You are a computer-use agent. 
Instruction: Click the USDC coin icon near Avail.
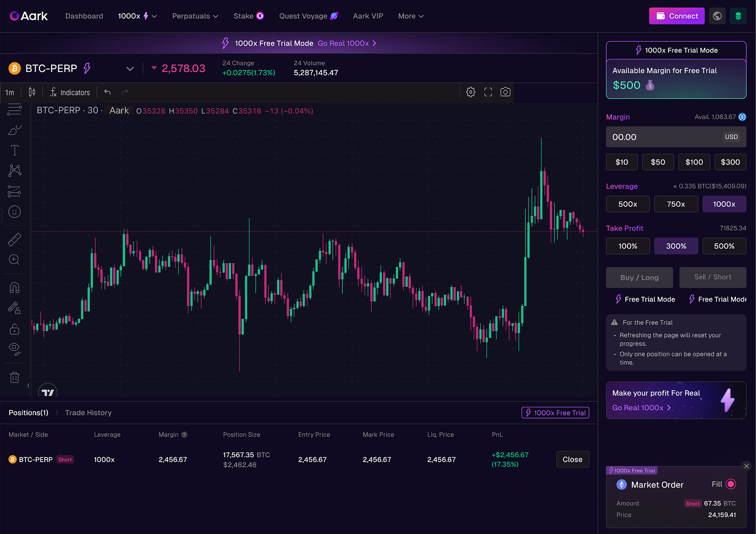pyautogui.click(x=742, y=117)
